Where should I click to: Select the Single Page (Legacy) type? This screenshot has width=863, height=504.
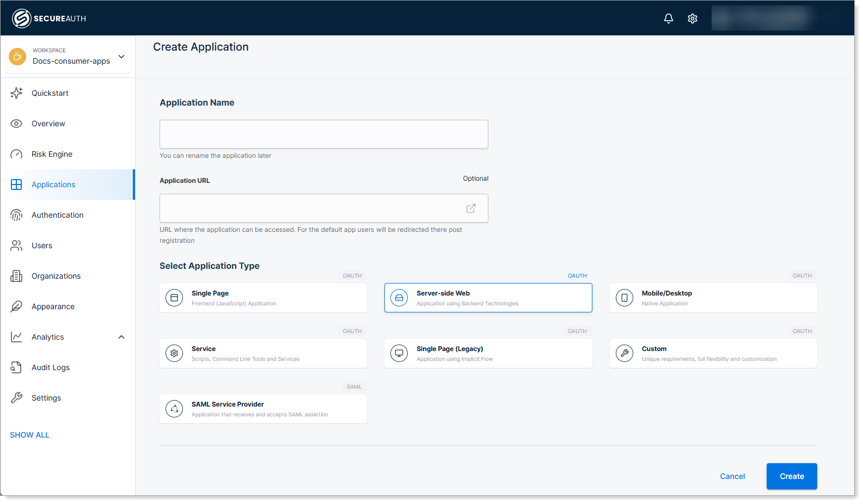488,353
